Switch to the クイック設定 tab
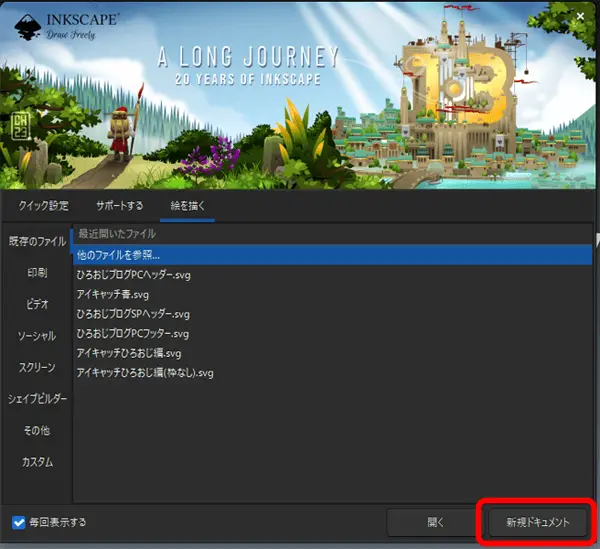600x549 pixels. click(43, 205)
